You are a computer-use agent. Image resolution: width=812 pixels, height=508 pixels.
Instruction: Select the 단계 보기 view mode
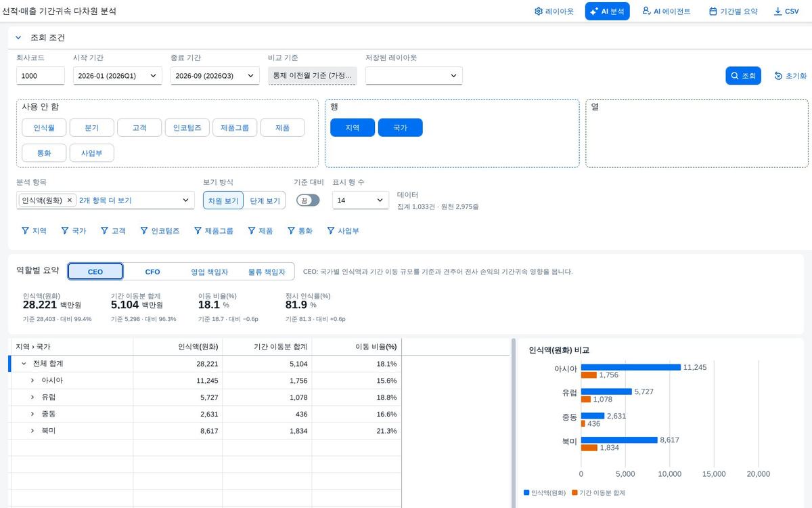point(265,200)
